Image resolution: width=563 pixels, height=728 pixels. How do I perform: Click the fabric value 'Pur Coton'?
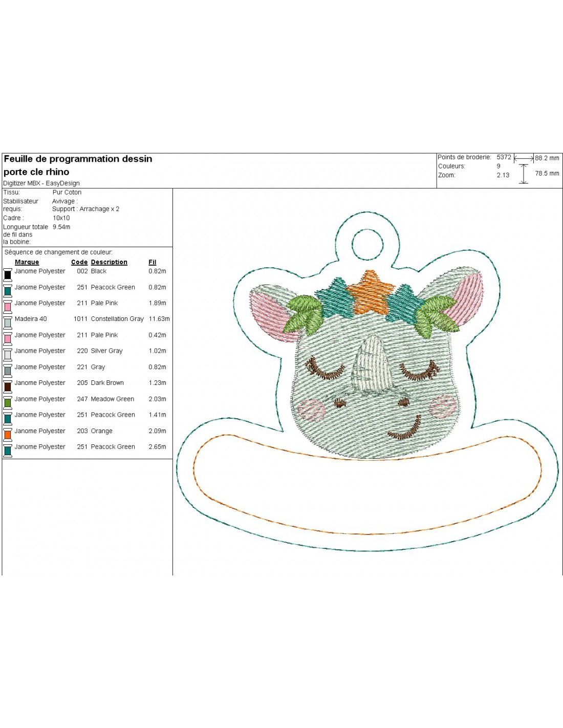(67, 192)
